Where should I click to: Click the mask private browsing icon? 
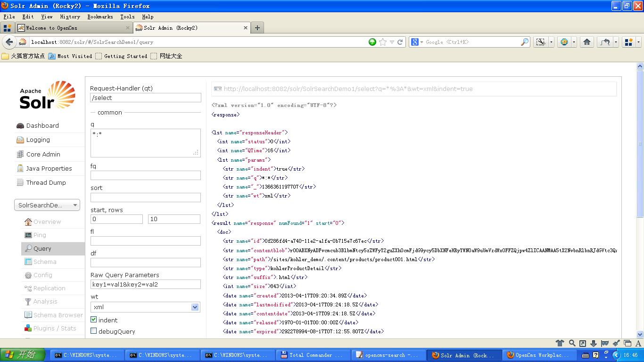(x=605, y=343)
